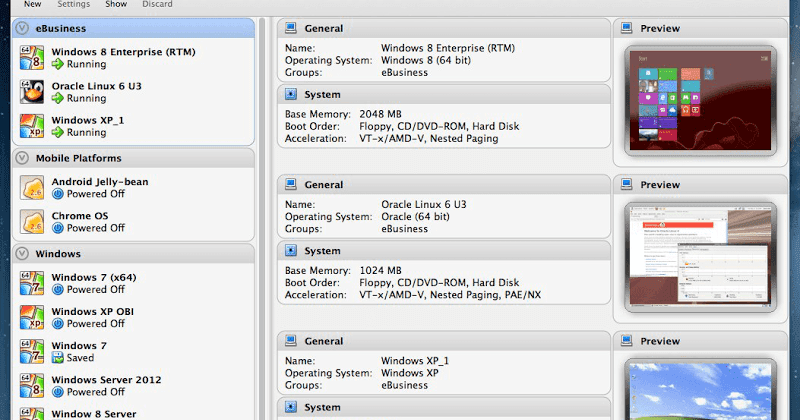
Task: Collapse the Mobile Platforms group
Action: pyautogui.click(x=22, y=158)
